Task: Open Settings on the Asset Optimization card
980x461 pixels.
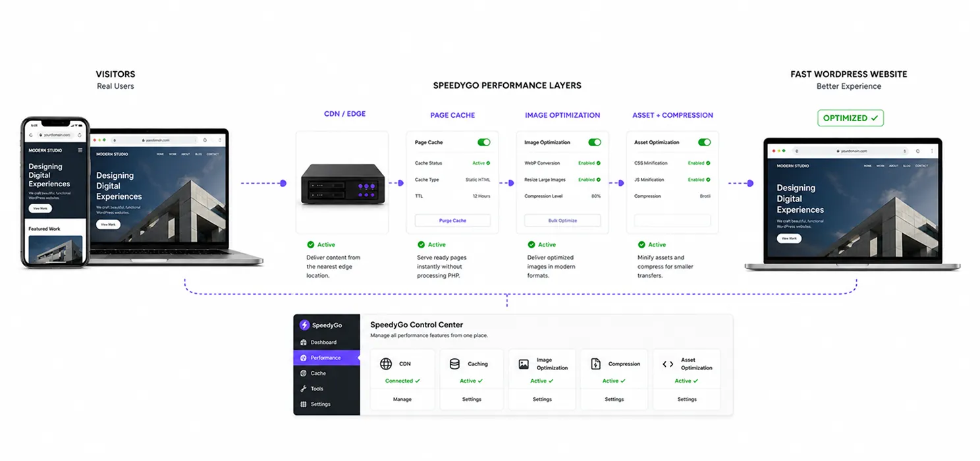Action: [687, 399]
